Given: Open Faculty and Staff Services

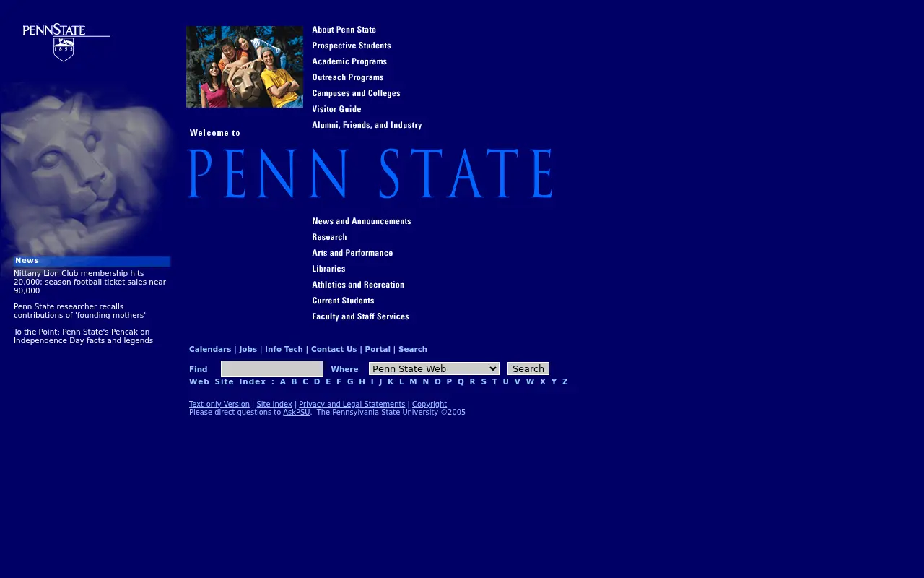Looking at the screenshot, I should (x=360, y=316).
